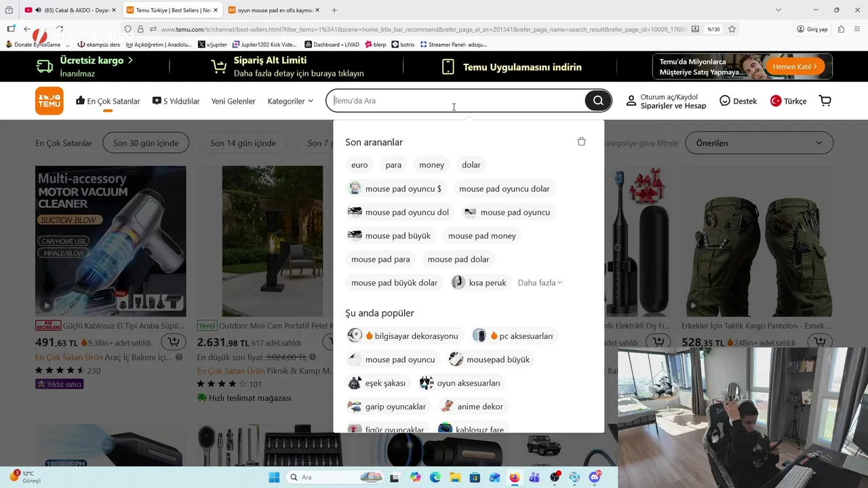The height and width of the screenshot is (488, 868).
Task: Select recent search mouse pad money
Action: [481, 236]
